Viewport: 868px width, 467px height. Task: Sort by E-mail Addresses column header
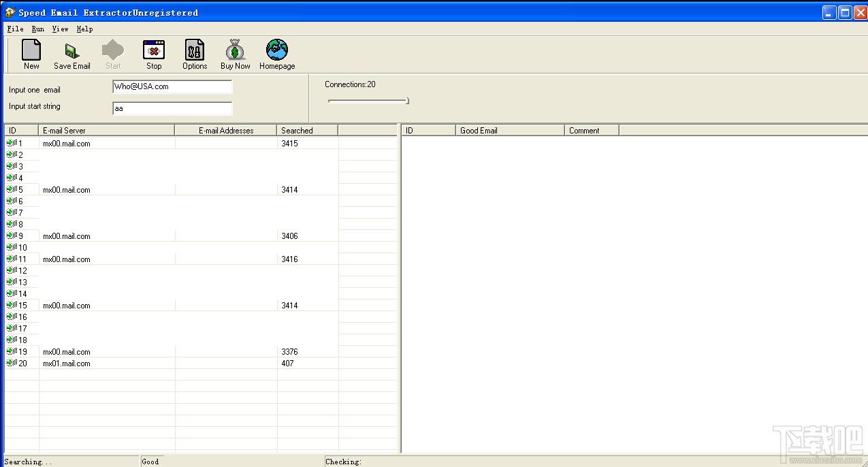[x=226, y=130]
